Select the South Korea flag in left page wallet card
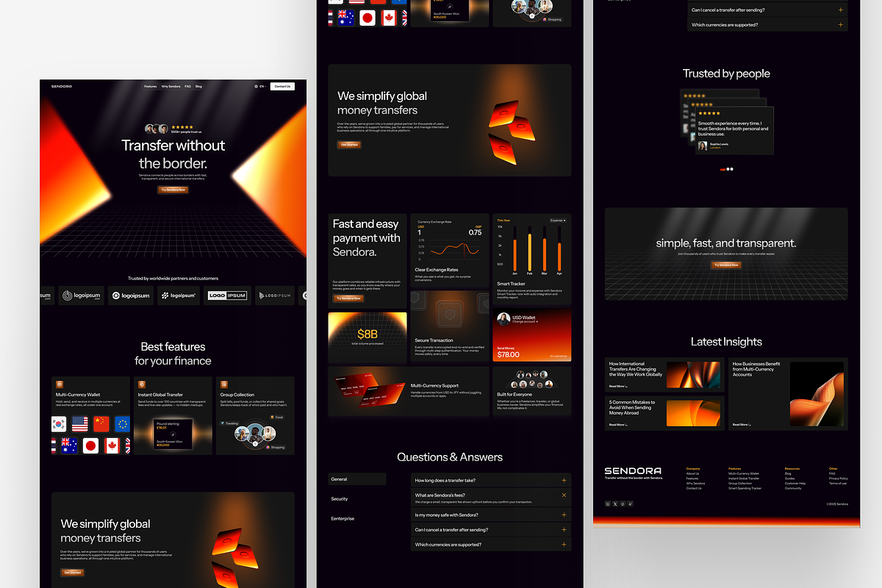The image size is (882, 588). (59, 424)
